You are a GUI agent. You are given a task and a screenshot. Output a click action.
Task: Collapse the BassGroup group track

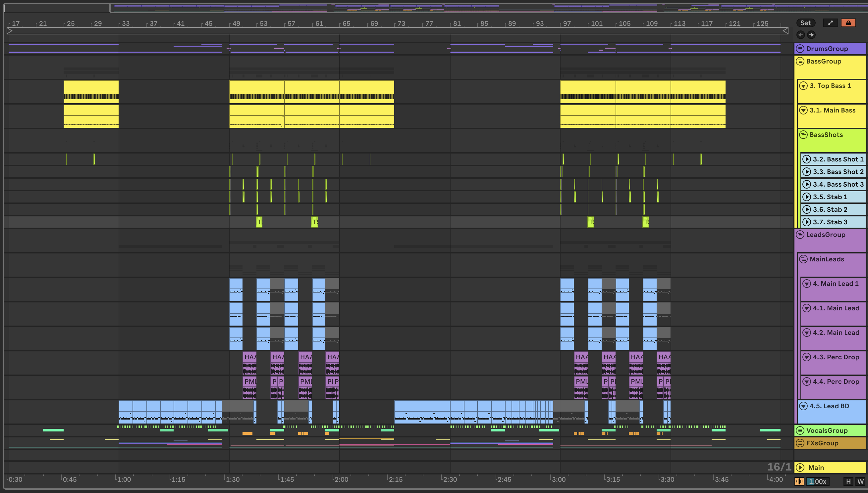tap(800, 61)
